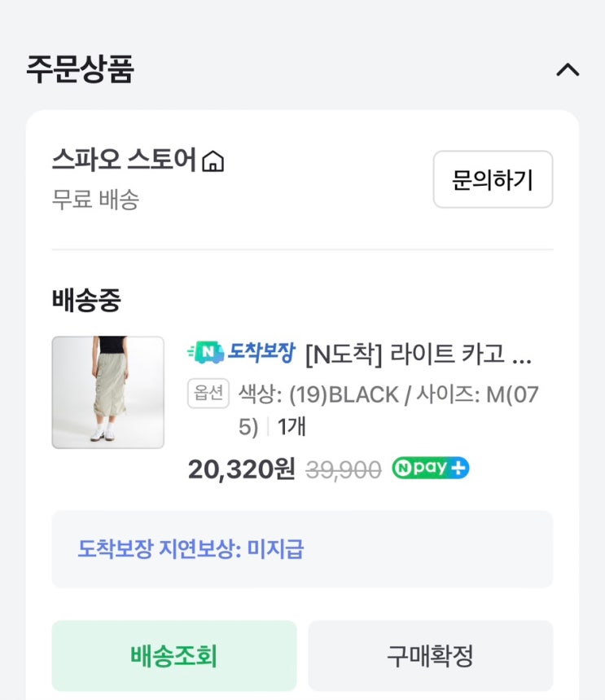Select the 배송중 delivery status heading
This screenshot has height=700, width=605.
tap(86, 301)
